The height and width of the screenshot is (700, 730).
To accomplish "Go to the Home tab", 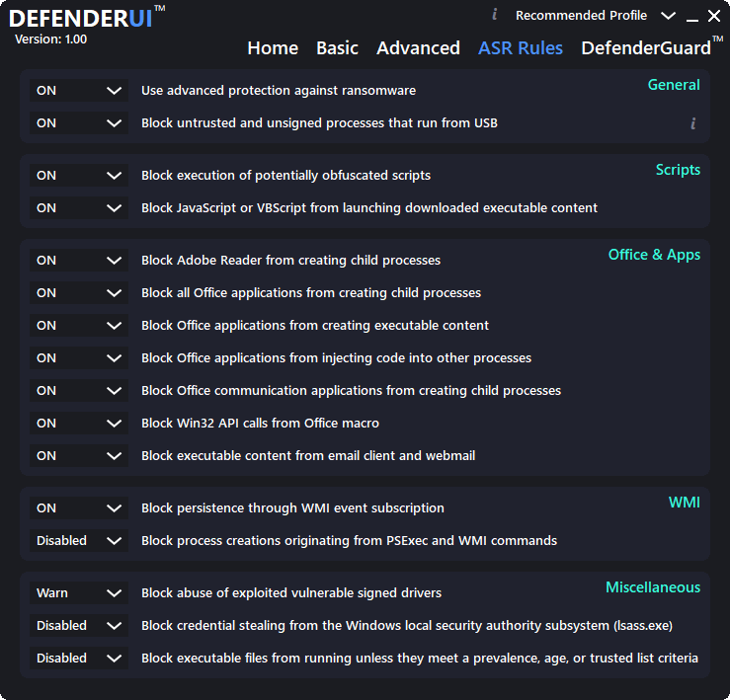I will click(x=273, y=48).
